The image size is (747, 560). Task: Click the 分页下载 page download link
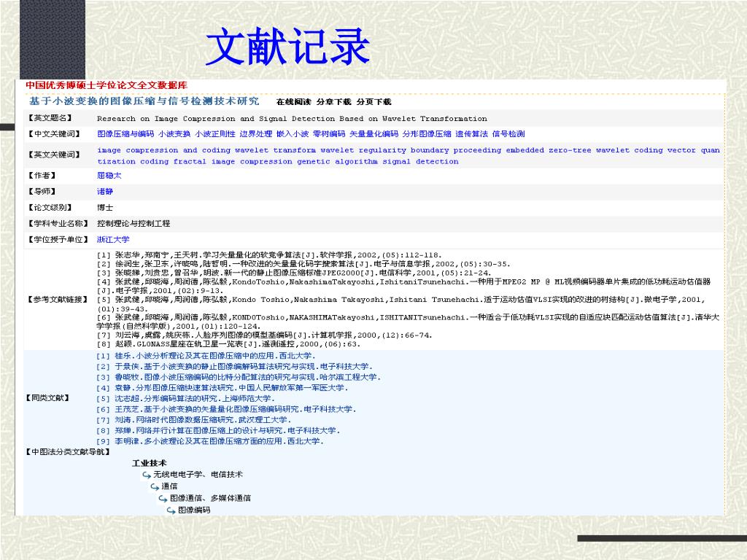pos(373,101)
